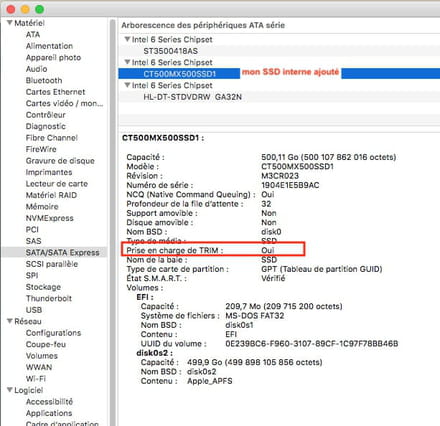Collapse the first Intel 6 Series Chipset triangle
The width and height of the screenshot is (440, 426).
pyautogui.click(x=127, y=39)
